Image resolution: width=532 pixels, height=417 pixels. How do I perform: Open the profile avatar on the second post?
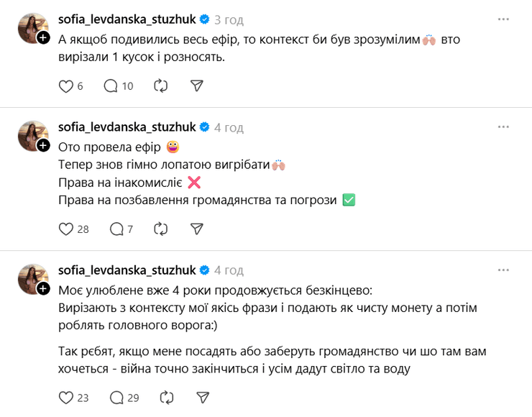pos(32,135)
